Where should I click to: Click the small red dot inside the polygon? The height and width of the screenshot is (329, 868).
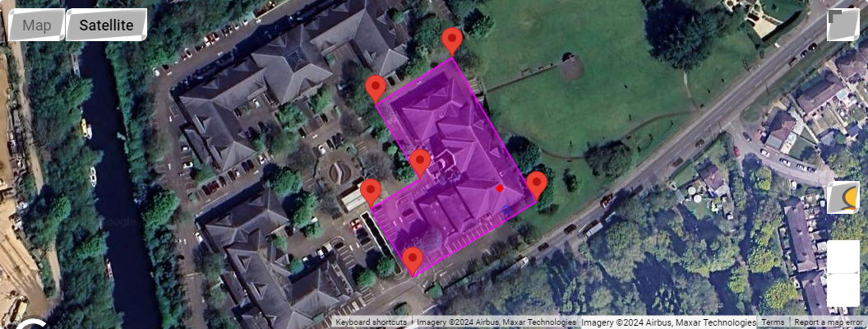click(x=500, y=189)
